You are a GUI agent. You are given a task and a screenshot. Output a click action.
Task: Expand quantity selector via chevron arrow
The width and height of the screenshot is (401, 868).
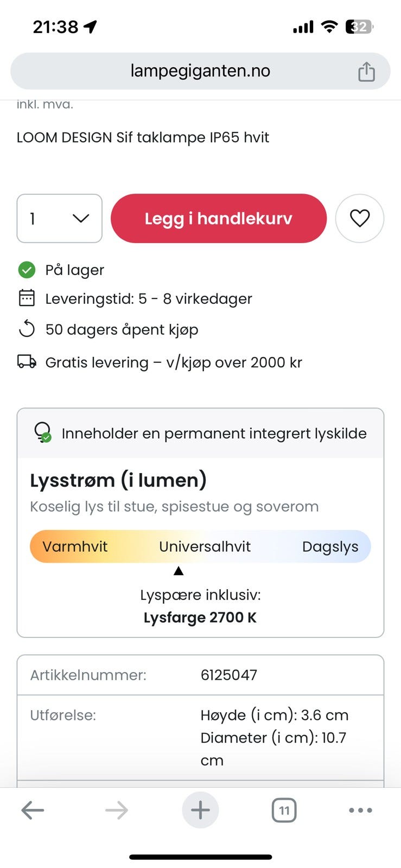[x=81, y=218]
